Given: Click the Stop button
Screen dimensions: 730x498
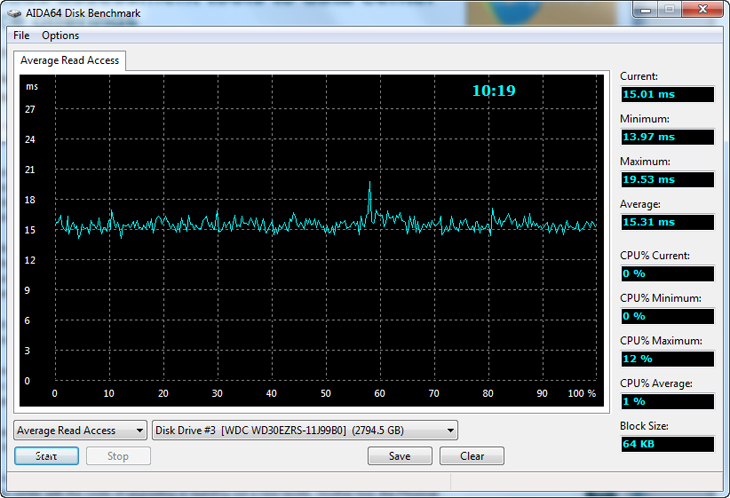Looking at the screenshot, I should pyautogui.click(x=118, y=456).
